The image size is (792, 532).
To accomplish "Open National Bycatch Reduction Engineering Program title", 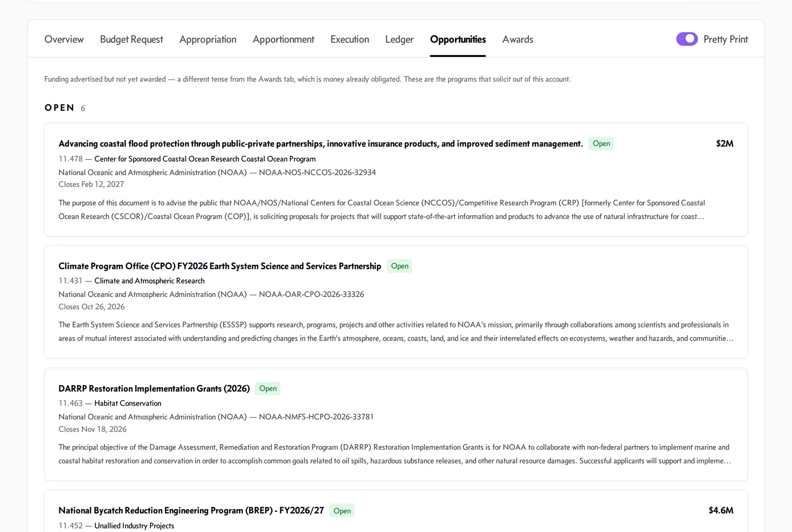I will pyautogui.click(x=191, y=510).
